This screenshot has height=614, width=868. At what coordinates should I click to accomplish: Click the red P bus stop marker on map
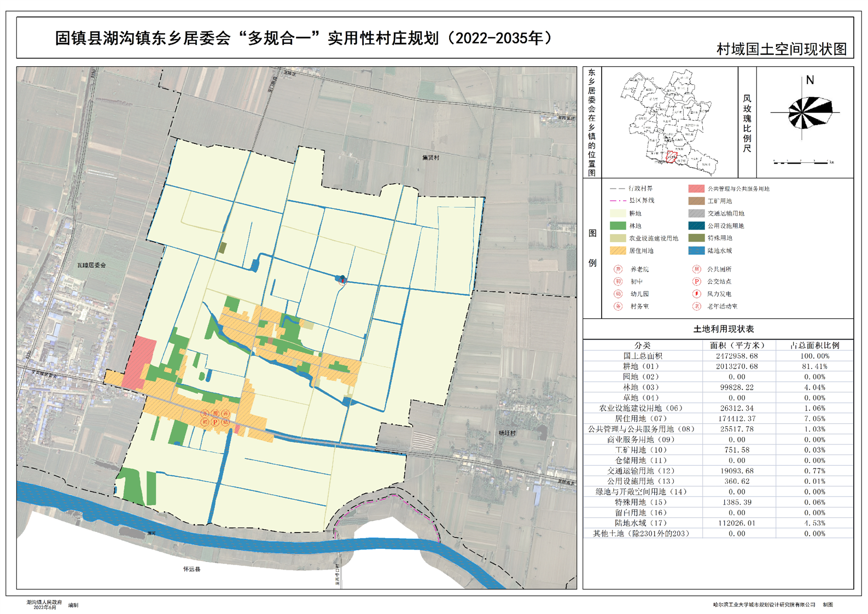point(215,422)
